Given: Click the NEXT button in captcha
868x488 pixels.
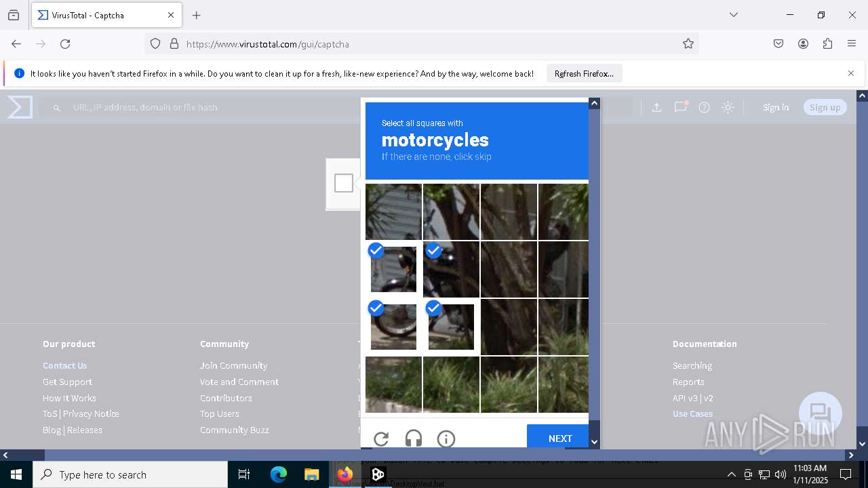Looking at the screenshot, I should (560, 439).
